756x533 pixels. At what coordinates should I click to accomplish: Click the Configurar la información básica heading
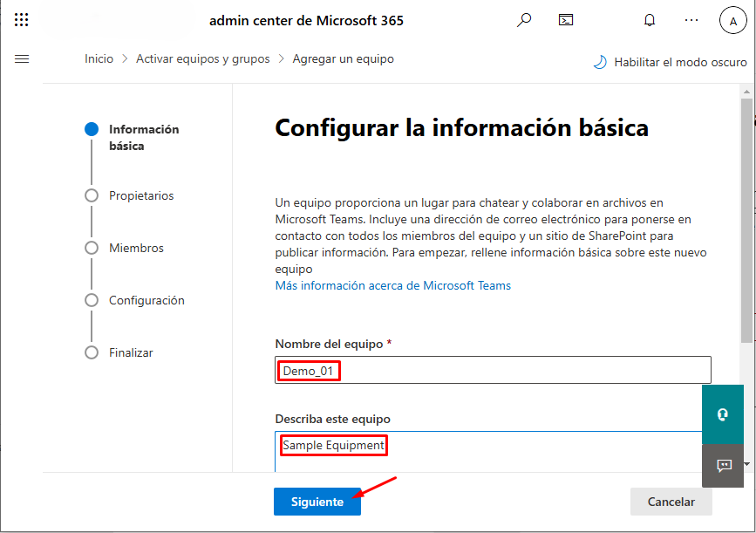pos(461,128)
